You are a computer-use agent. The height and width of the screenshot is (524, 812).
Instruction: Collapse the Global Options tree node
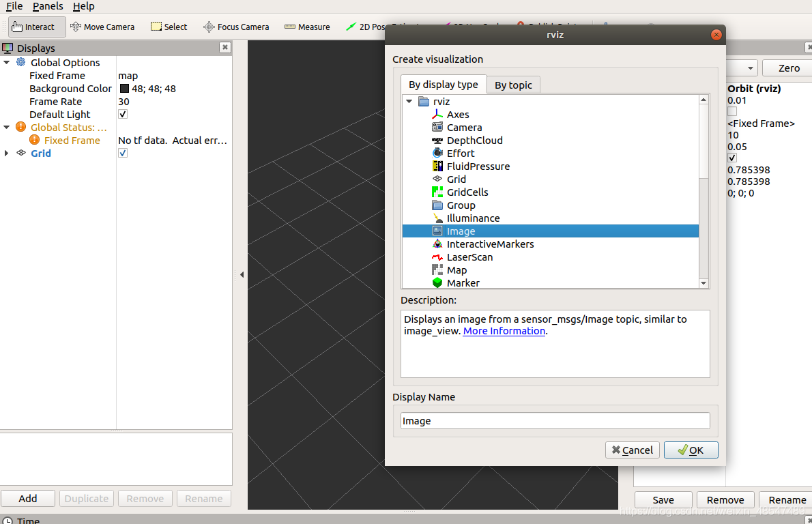[7, 62]
